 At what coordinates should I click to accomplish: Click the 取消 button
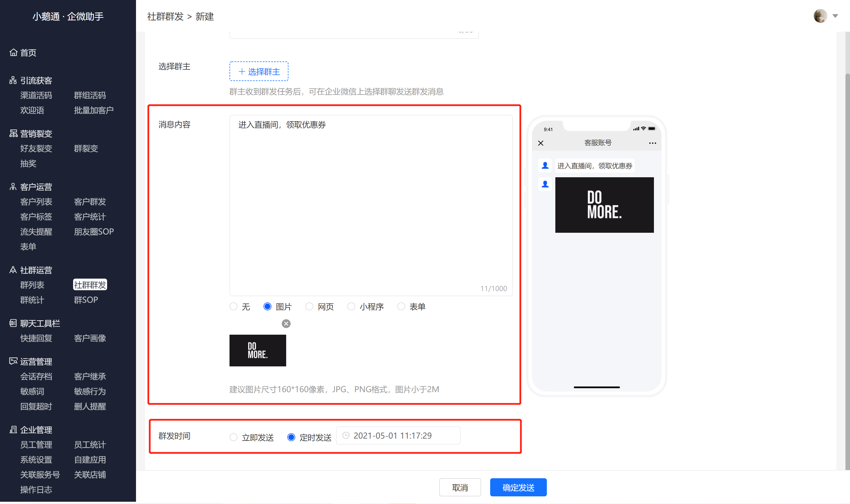460,487
